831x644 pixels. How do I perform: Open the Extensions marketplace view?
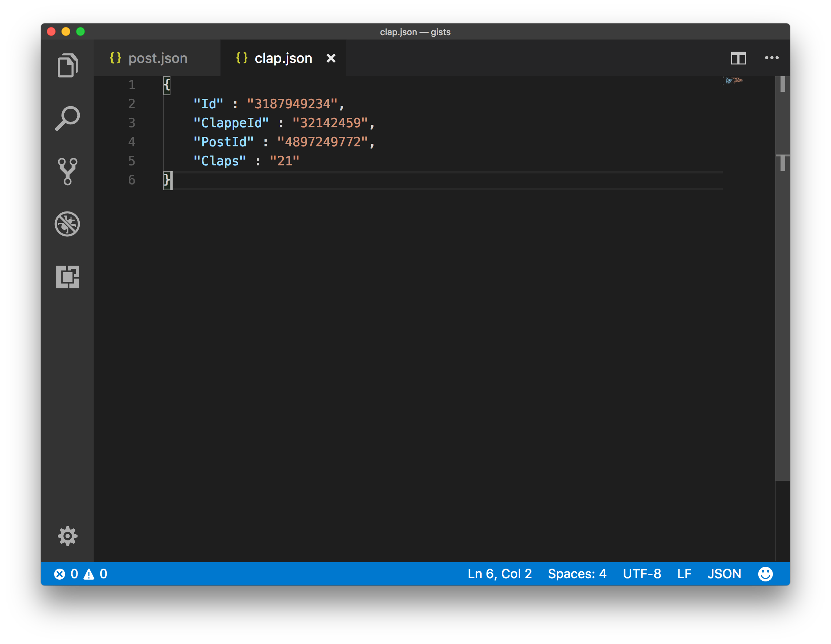(x=67, y=277)
